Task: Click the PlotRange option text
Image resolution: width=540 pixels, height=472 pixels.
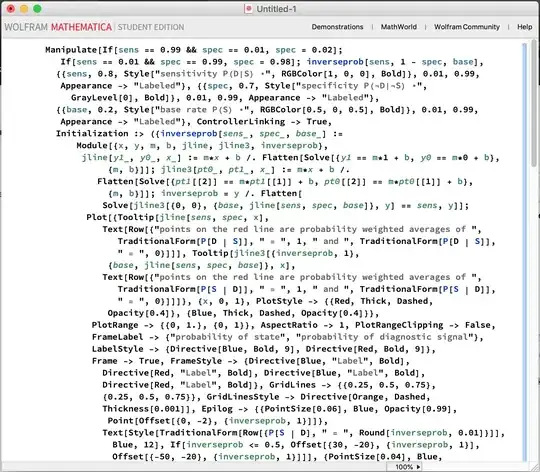Action: tap(115, 325)
